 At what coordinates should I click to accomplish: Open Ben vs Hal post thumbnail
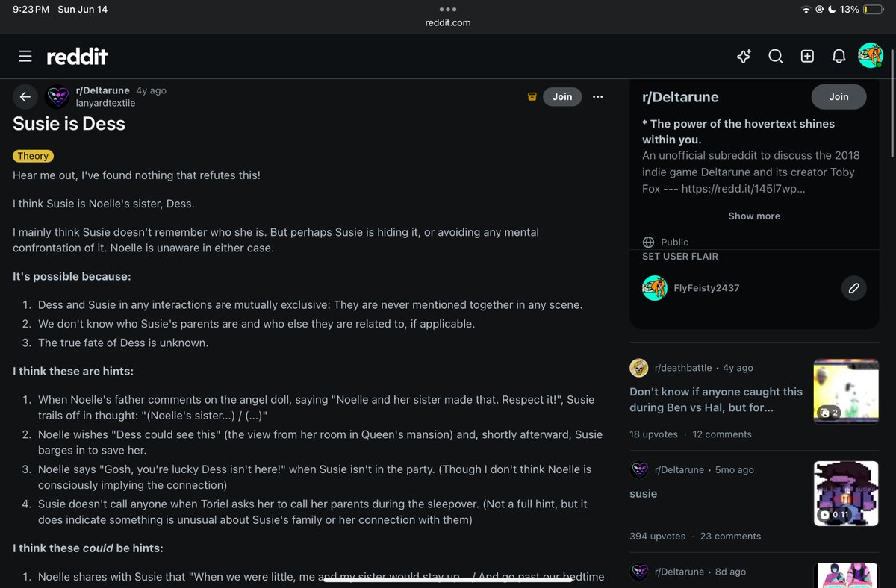pos(846,391)
